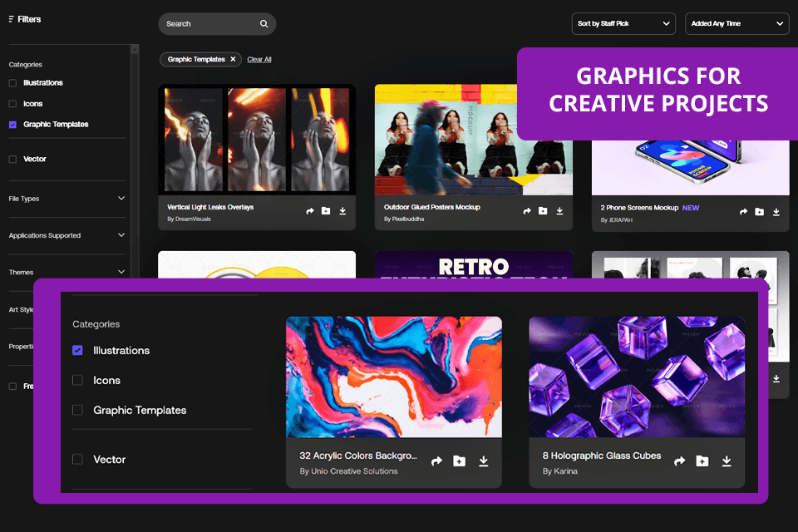Open the Sort by Staff Pick dropdown
The height and width of the screenshot is (532, 798).
pyautogui.click(x=623, y=24)
